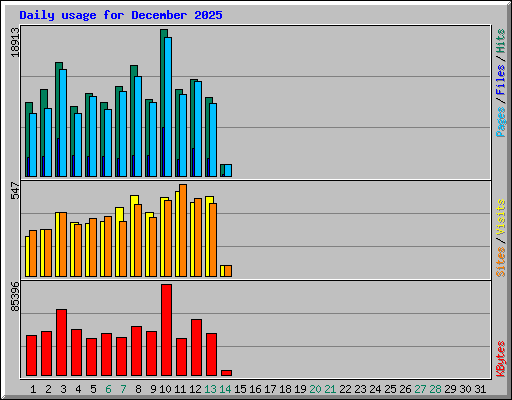Click the cyan files bar for day 3

click(x=63, y=123)
